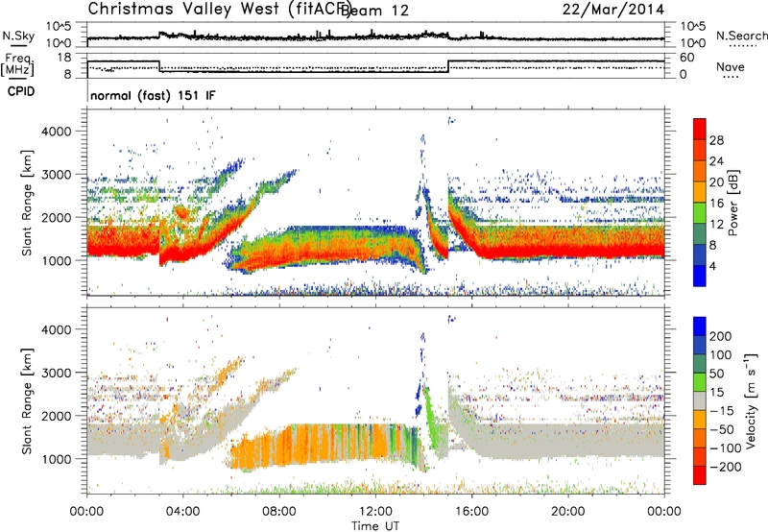Viewport: 768px width, 532px height.
Task: Click the '04:00' time tick label
Action: (183, 512)
